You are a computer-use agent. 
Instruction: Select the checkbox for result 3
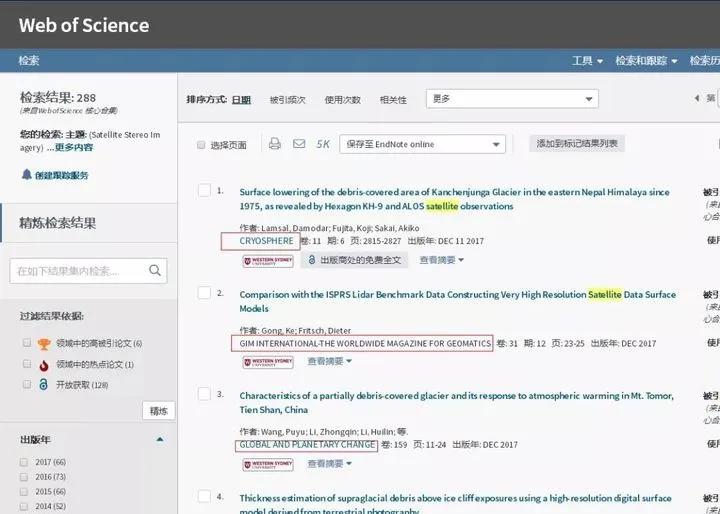204,394
